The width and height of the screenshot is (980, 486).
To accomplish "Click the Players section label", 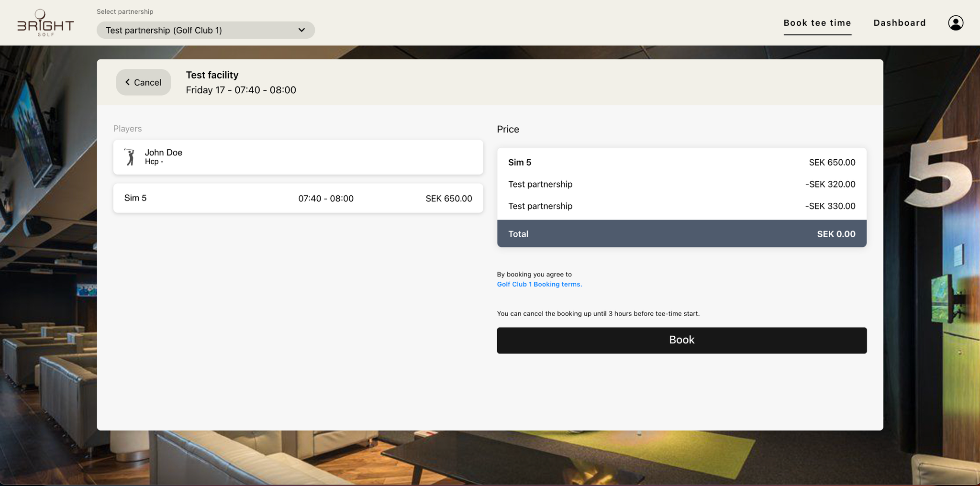I will [x=127, y=129].
